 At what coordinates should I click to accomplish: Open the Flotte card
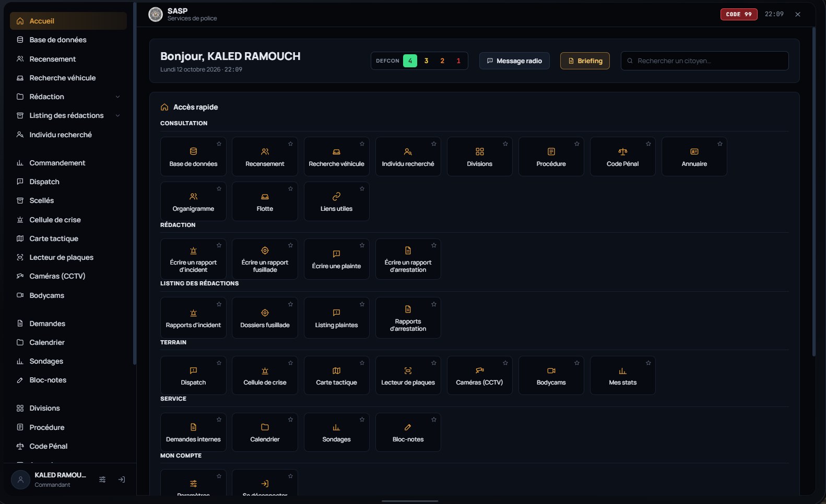[x=265, y=201]
